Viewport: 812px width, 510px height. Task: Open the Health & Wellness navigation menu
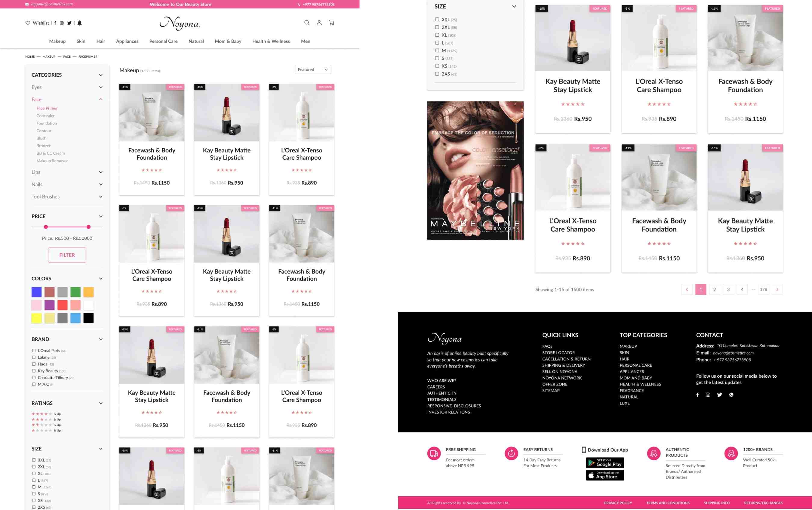click(x=271, y=41)
